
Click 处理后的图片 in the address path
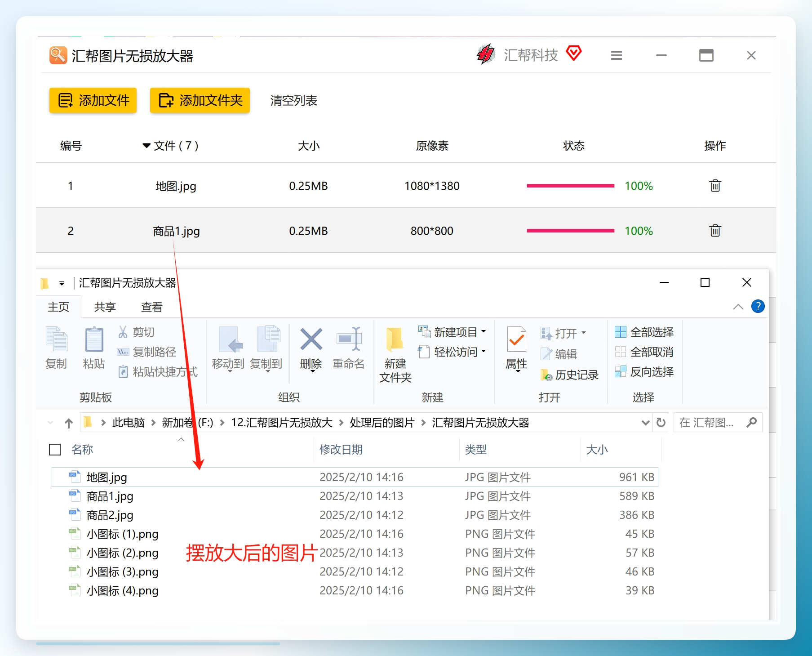(x=382, y=423)
